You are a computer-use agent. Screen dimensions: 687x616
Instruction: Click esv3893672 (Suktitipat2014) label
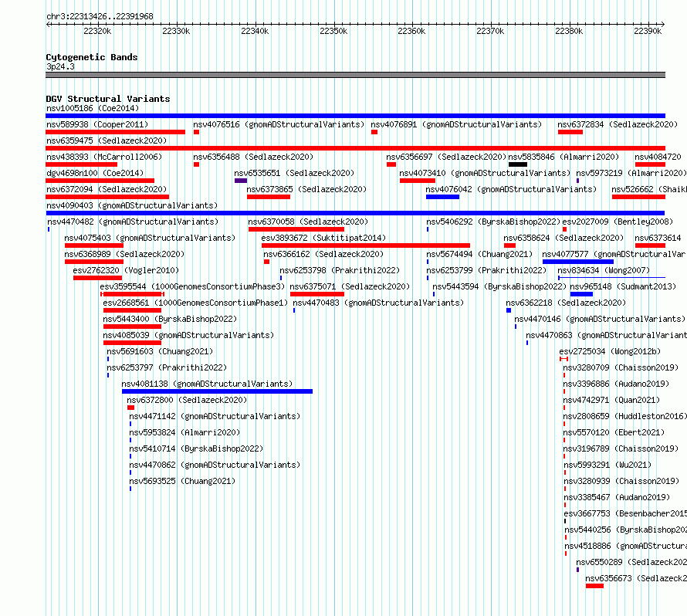point(323,238)
